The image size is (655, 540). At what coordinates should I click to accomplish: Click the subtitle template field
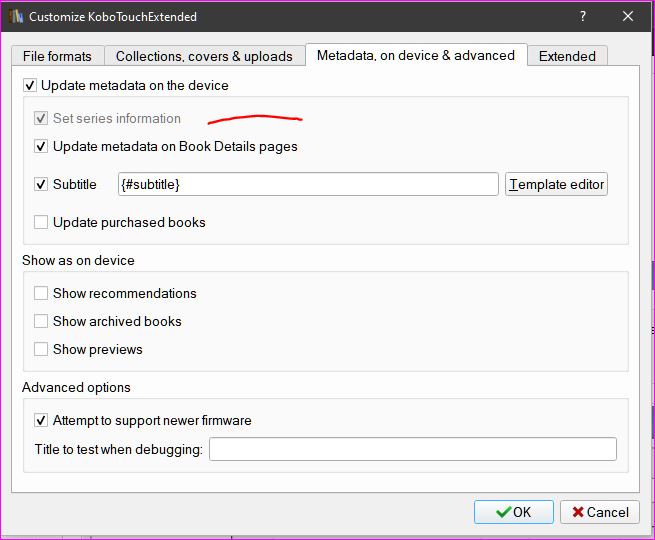[x=308, y=184]
